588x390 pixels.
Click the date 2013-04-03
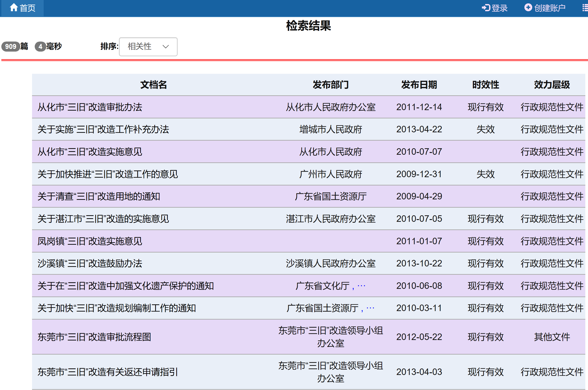(419, 372)
